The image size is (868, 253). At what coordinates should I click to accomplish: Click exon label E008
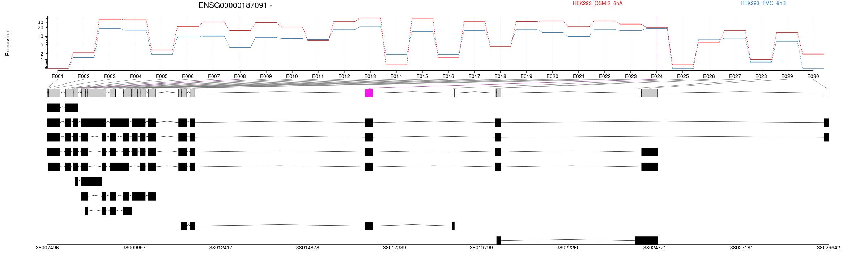tap(240, 76)
